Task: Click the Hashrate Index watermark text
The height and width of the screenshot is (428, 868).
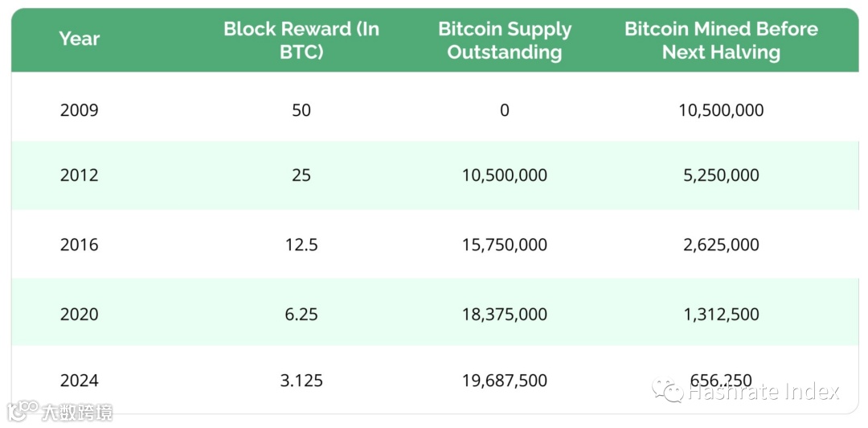Action: click(764, 392)
